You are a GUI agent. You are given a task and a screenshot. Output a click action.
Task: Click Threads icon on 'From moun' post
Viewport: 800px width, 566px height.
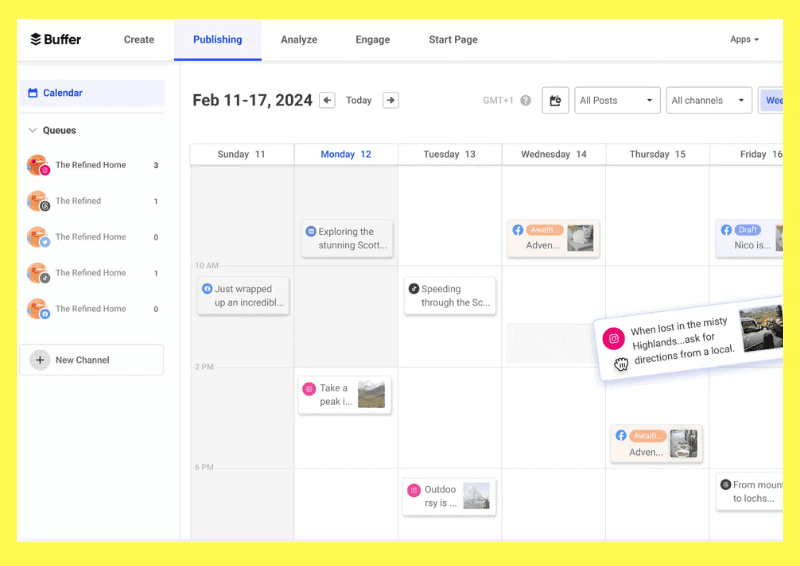726,484
